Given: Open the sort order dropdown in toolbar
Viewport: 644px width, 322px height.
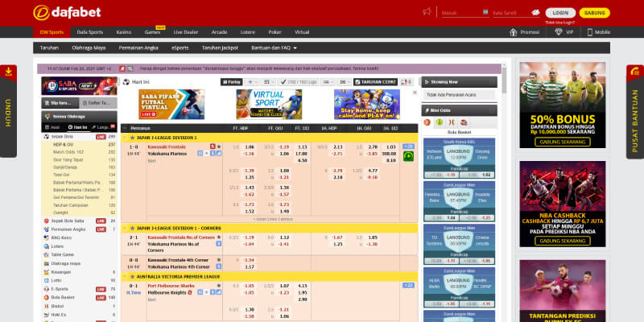Looking at the screenshot, I should click(x=269, y=82).
